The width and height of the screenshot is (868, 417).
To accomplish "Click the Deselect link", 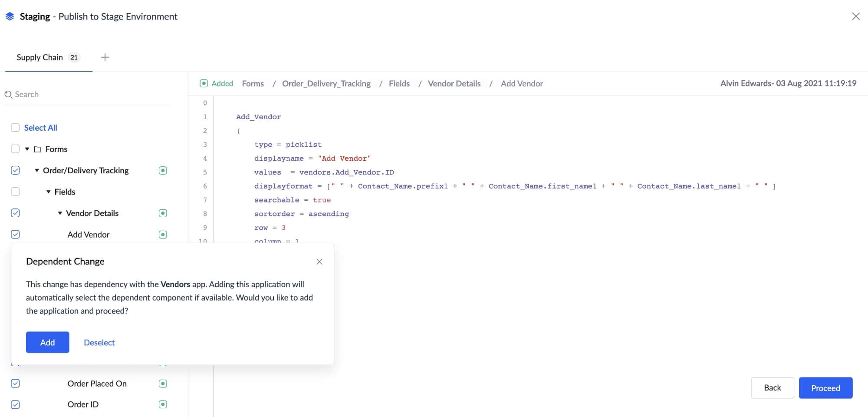I will point(99,343).
